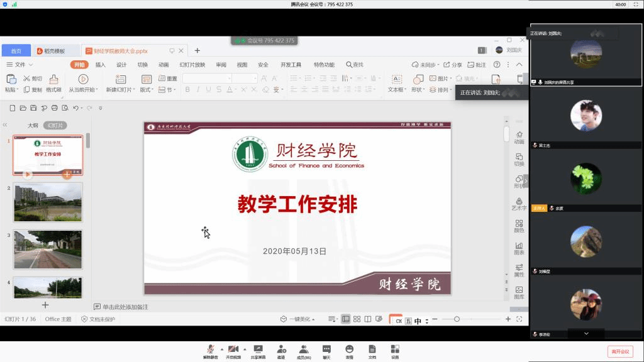Open the meeting members list

point(304,349)
